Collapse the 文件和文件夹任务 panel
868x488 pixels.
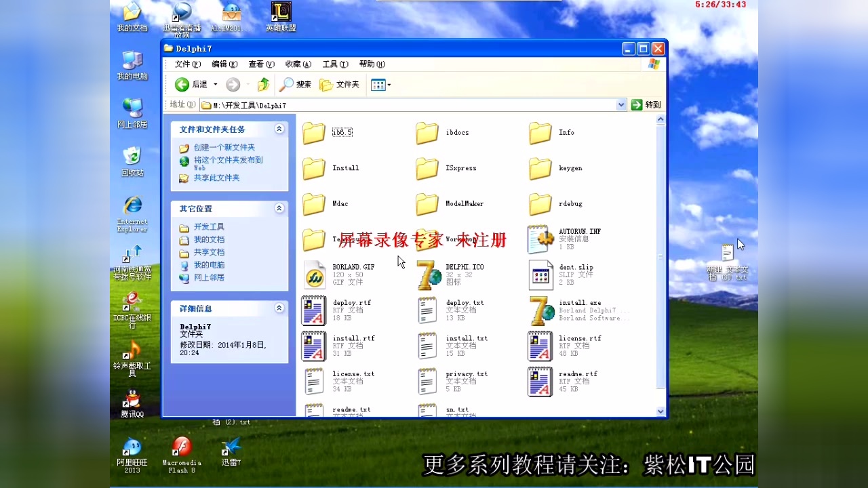[279, 129]
